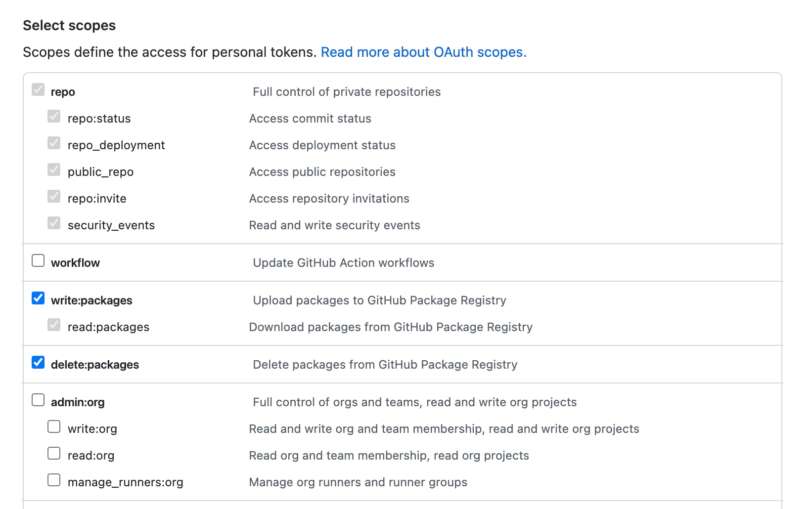Image resolution: width=812 pixels, height=509 pixels.
Task: Click the read:packages checkbox
Action: click(54, 325)
